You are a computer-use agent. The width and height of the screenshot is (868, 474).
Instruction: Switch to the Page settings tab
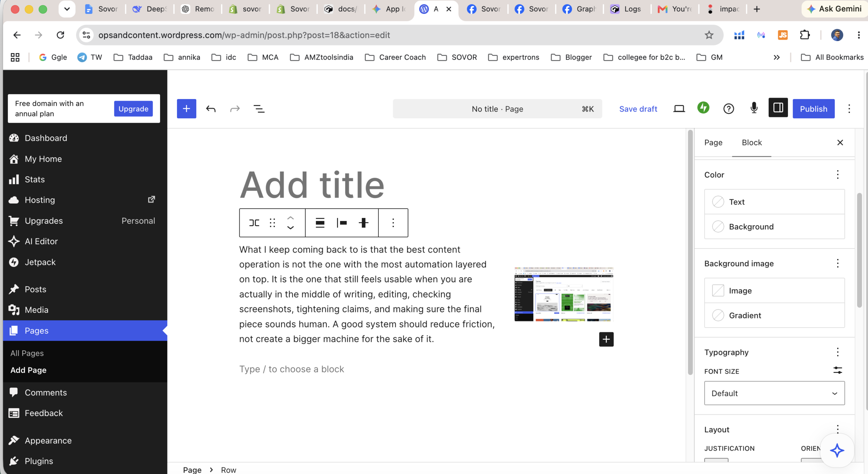coord(713,142)
